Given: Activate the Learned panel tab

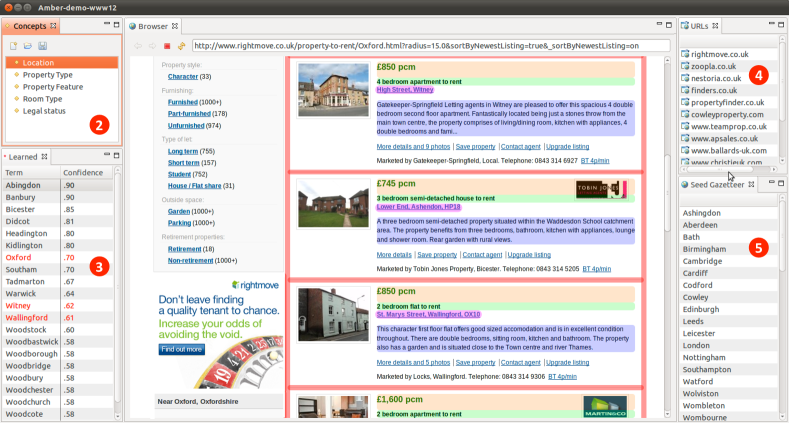Looking at the screenshot, I should 24,155.
